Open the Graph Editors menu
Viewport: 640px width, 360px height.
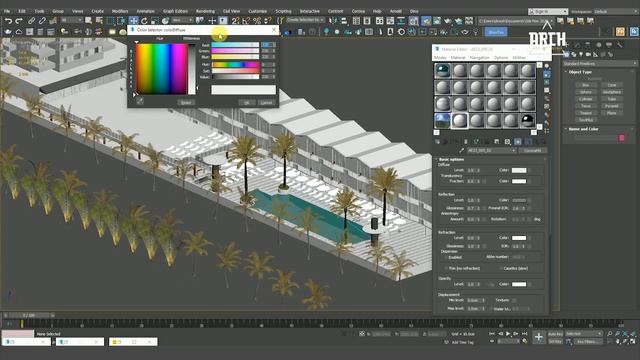(176, 11)
